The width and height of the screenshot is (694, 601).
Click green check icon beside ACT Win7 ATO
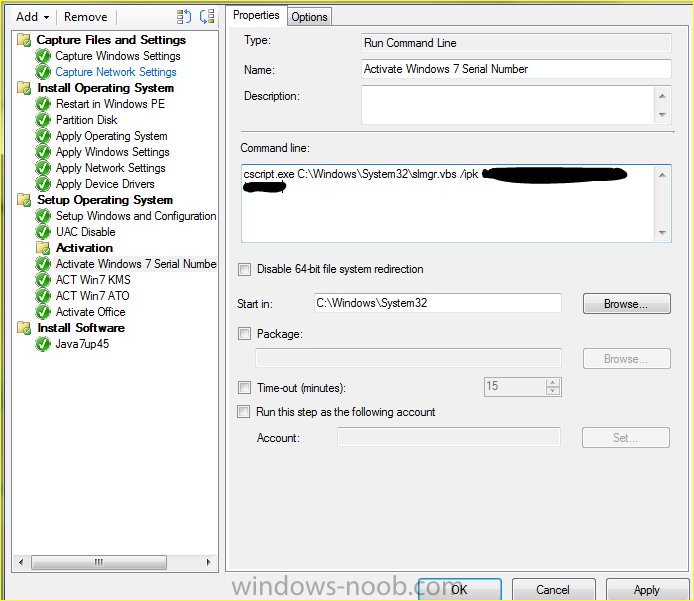[43, 296]
